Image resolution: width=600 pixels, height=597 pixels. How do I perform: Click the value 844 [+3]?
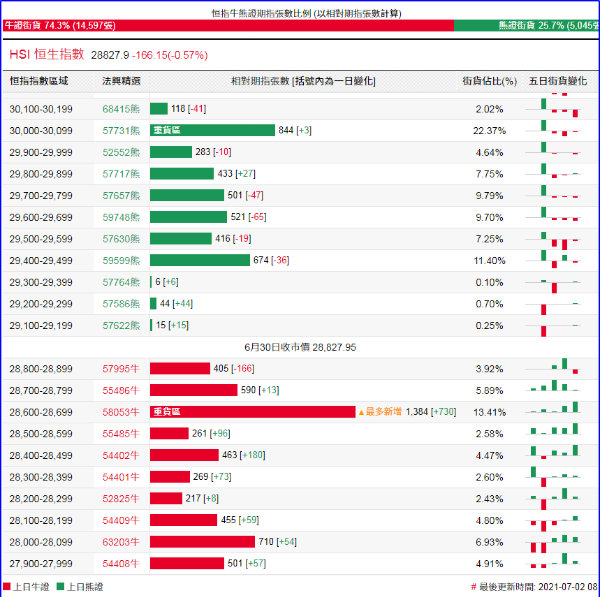coord(295,130)
